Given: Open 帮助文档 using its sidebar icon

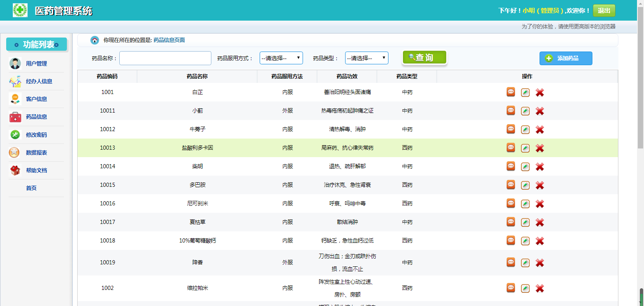Looking at the screenshot, I should [x=14, y=170].
